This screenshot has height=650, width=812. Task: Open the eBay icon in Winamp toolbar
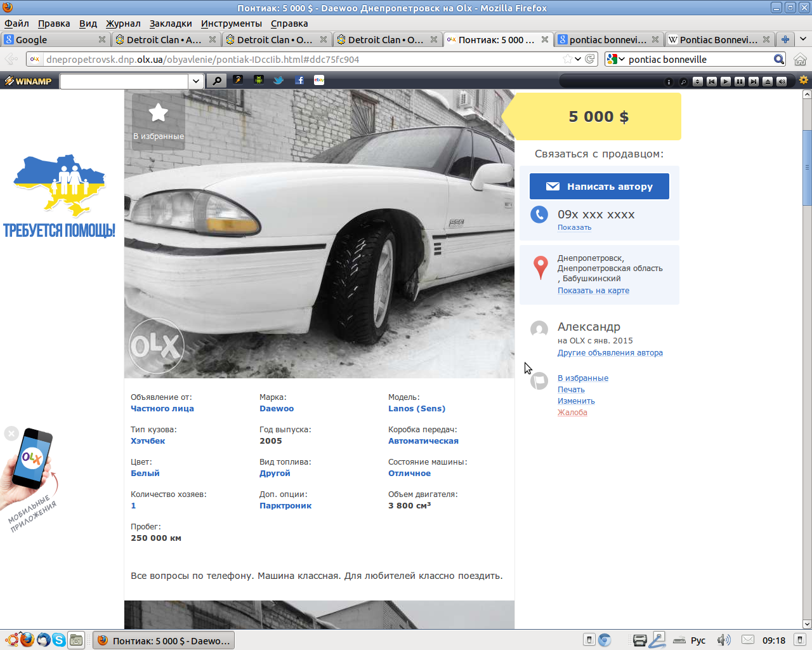319,80
